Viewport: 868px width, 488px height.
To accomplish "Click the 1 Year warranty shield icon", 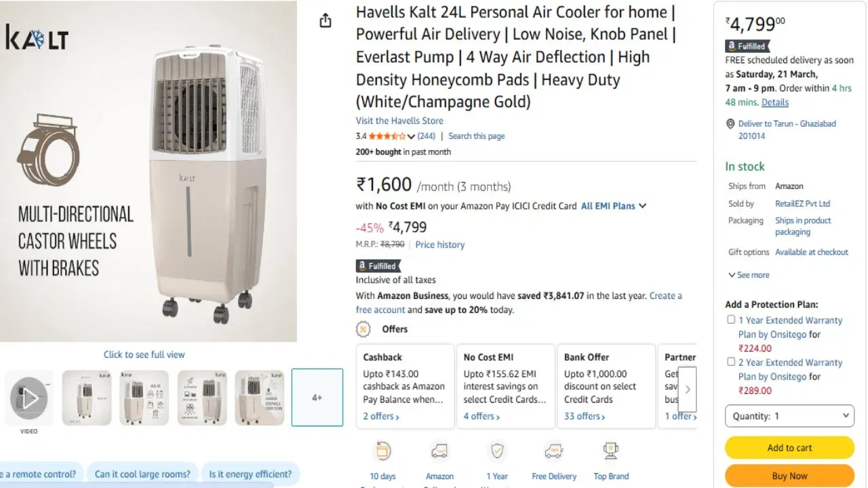I will (497, 451).
